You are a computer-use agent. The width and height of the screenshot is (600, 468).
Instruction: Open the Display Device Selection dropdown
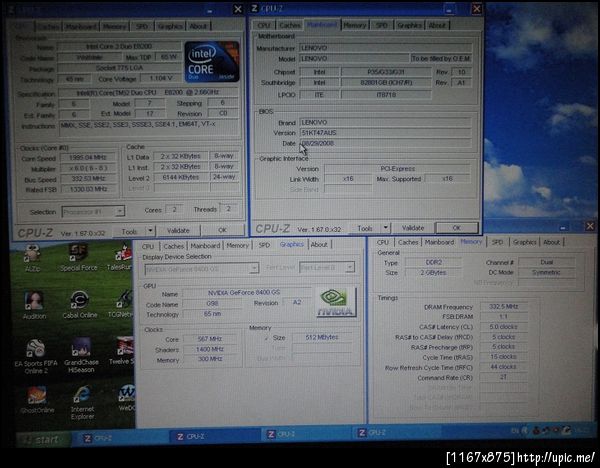(202, 269)
